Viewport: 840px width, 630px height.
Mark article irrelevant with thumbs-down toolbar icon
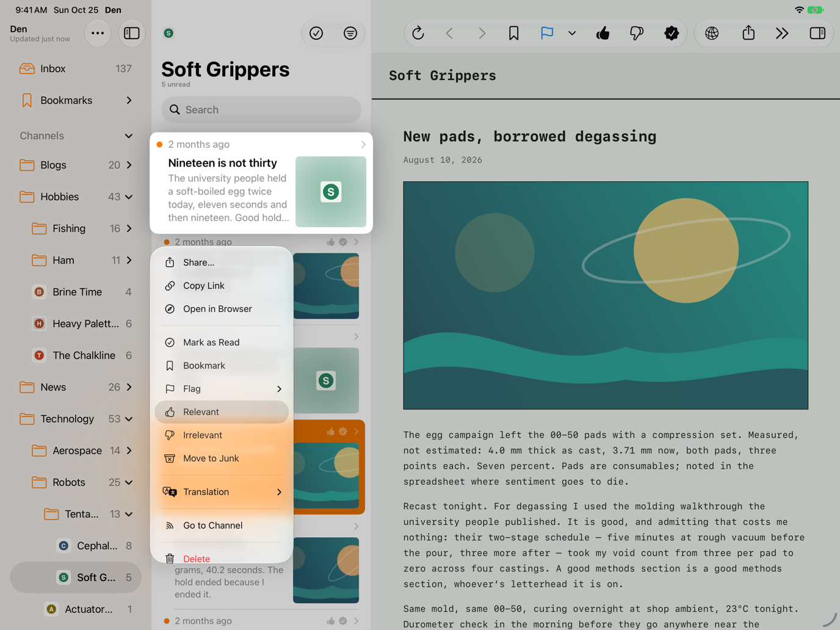pyautogui.click(x=636, y=33)
